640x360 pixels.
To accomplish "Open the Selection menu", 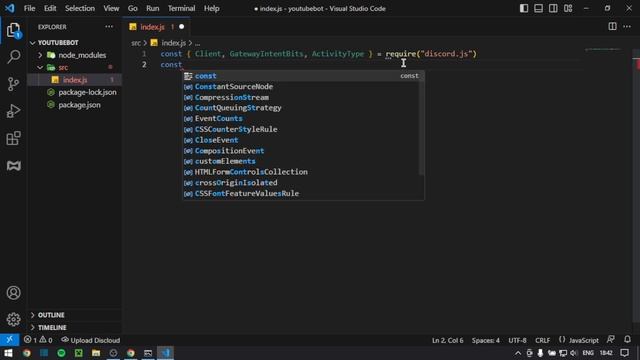I will tap(80, 8).
